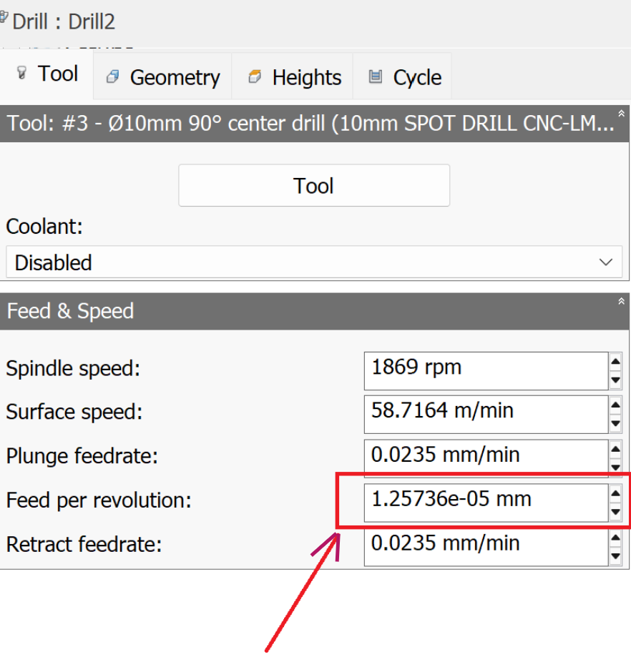Increase Retract feedrate with up arrow

pos(615,538)
